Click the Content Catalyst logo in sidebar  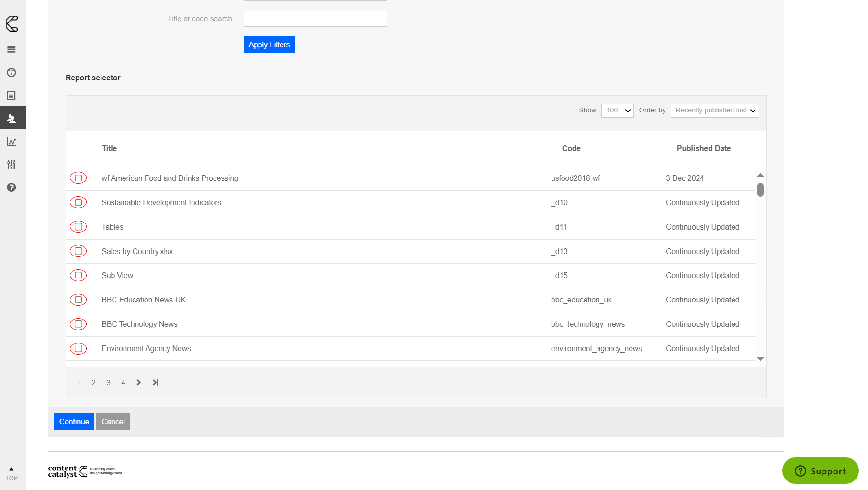tap(12, 23)
